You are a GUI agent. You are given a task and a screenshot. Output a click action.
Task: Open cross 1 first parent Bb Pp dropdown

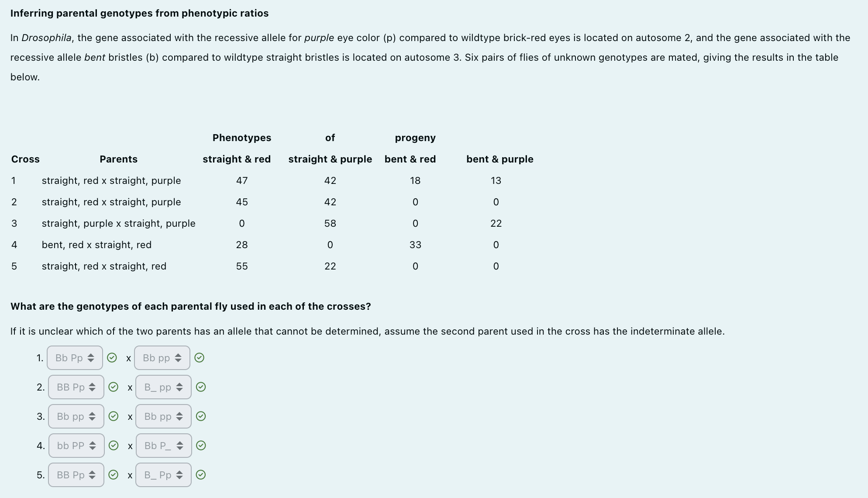(75, 358)
